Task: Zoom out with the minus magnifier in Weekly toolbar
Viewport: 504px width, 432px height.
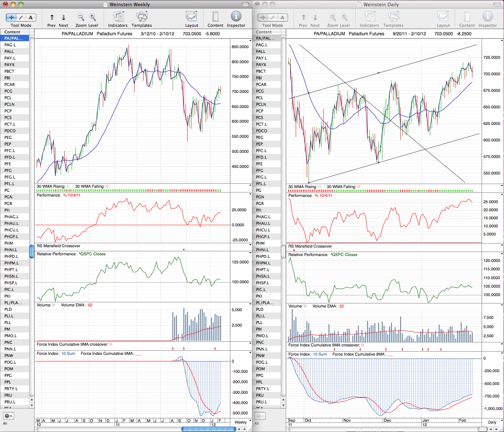Action: pos(81,17)
